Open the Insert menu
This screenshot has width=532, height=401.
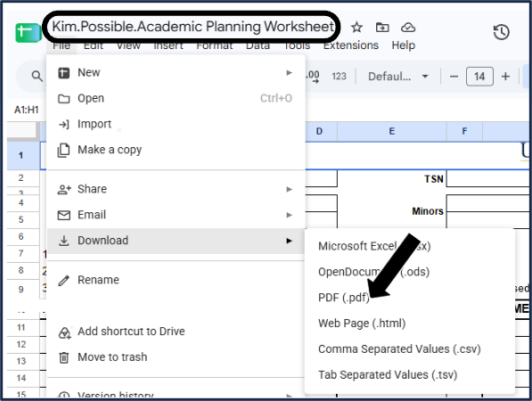pos(168,45)
